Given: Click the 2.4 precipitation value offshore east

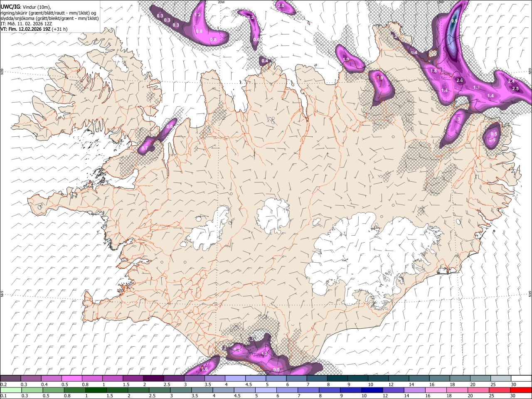Looking at the screenshot, I should pyautogui.click(x=511, y=81).
